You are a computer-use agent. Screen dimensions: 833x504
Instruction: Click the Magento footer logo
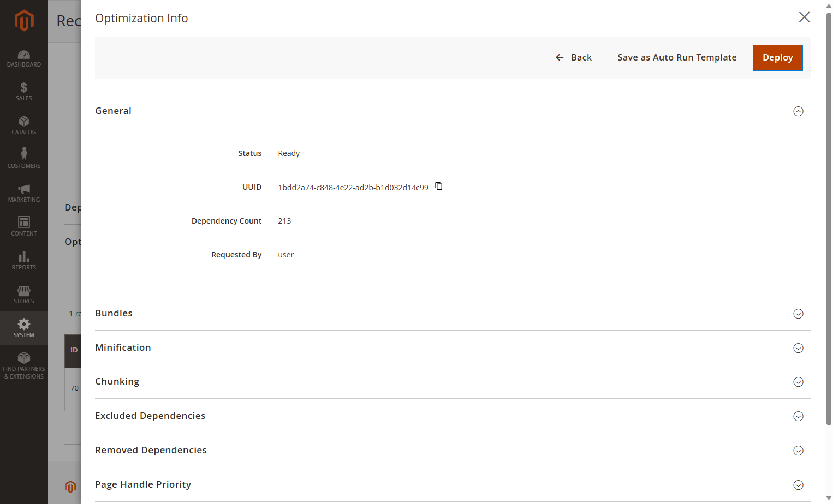70,487
